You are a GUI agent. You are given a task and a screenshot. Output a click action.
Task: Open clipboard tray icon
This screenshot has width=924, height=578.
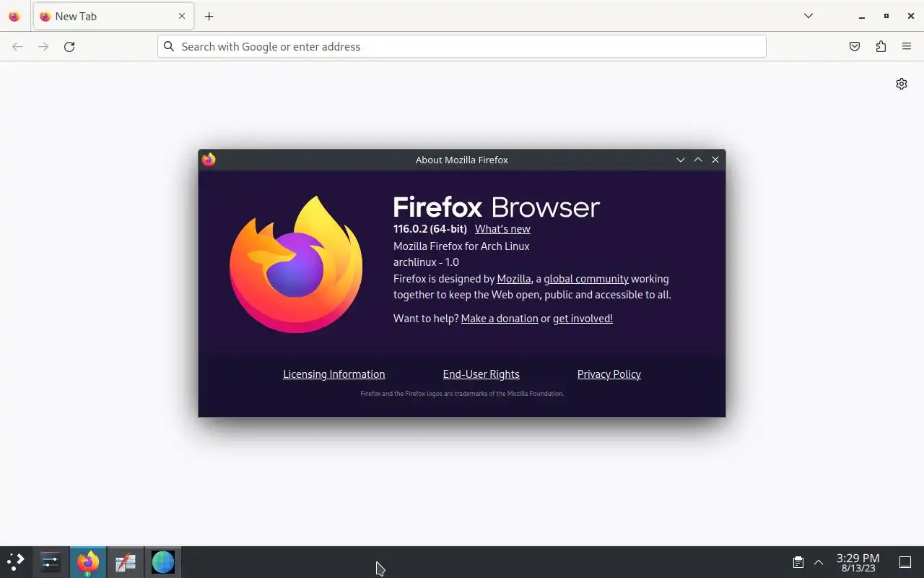point(798,562)
